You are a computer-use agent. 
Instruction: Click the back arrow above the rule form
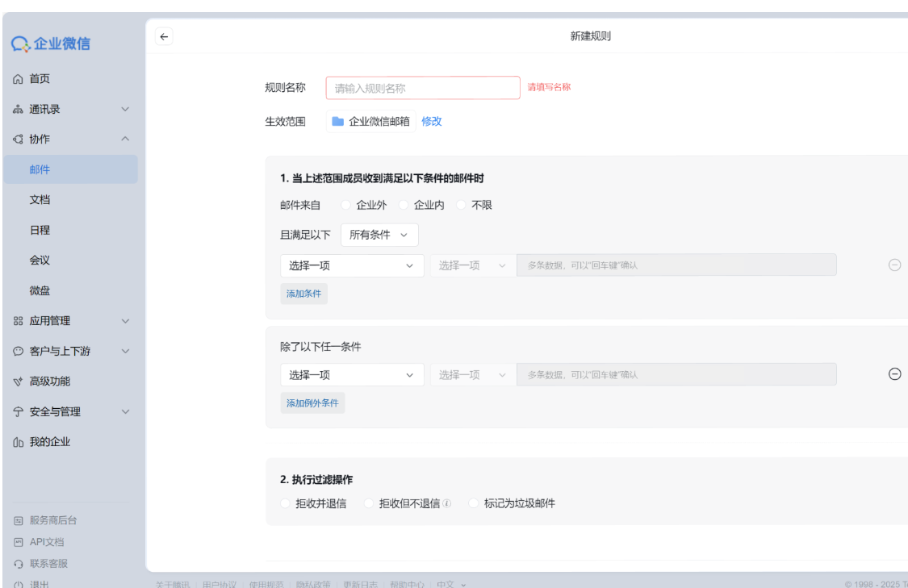click(x=163, y=35)
